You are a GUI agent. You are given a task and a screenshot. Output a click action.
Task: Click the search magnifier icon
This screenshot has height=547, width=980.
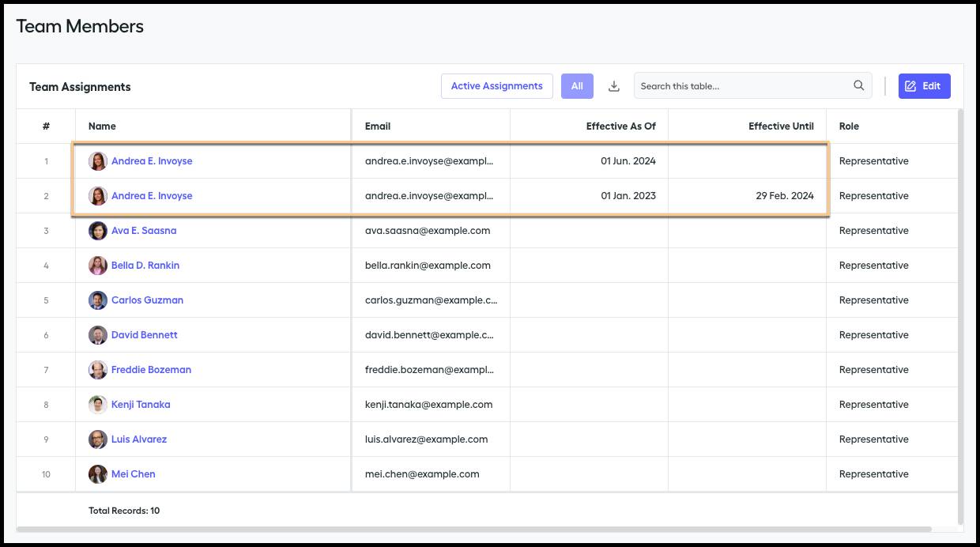(859, 86)
